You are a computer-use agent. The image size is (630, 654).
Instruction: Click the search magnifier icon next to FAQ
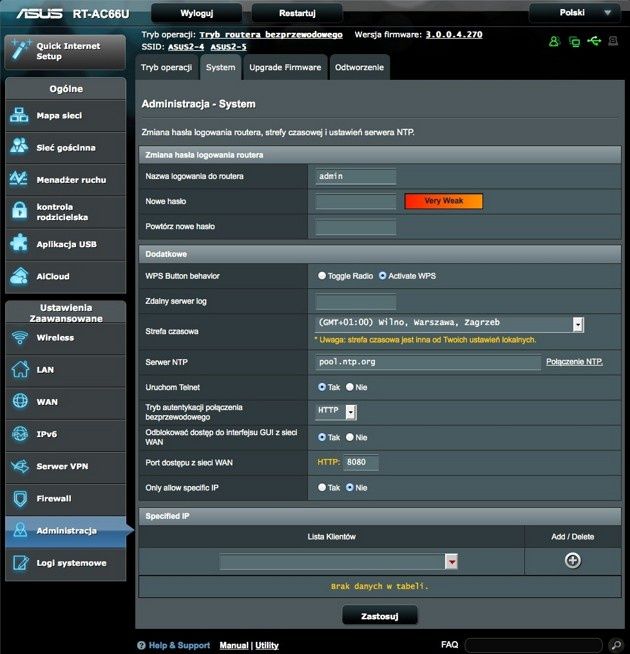[x=616, y=645]
